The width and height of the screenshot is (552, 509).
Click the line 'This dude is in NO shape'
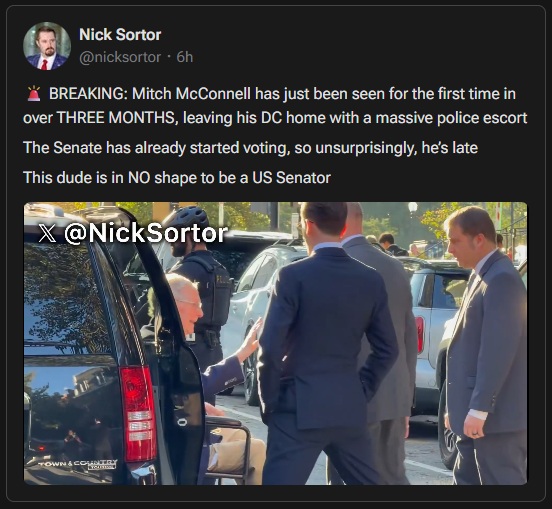[177, 178]
